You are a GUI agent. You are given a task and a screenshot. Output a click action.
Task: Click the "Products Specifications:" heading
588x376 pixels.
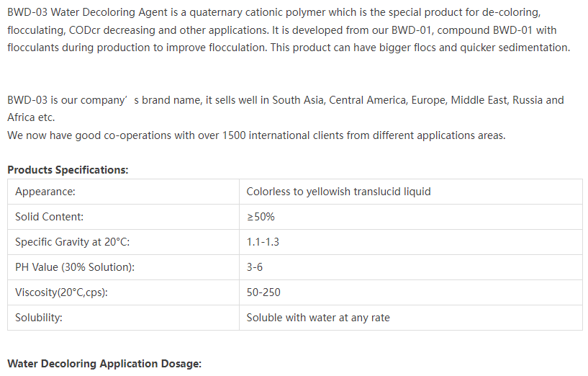(x=68, y=170)
